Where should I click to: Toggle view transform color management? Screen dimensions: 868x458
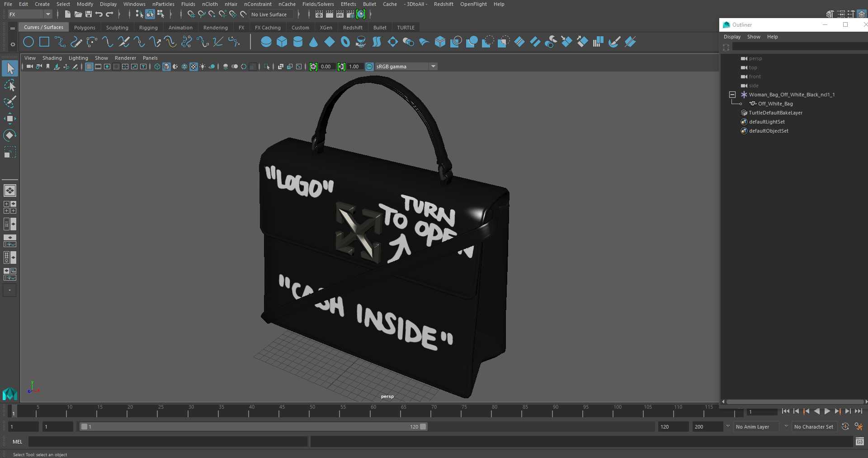pyautogui.click(x=369, y=67)
